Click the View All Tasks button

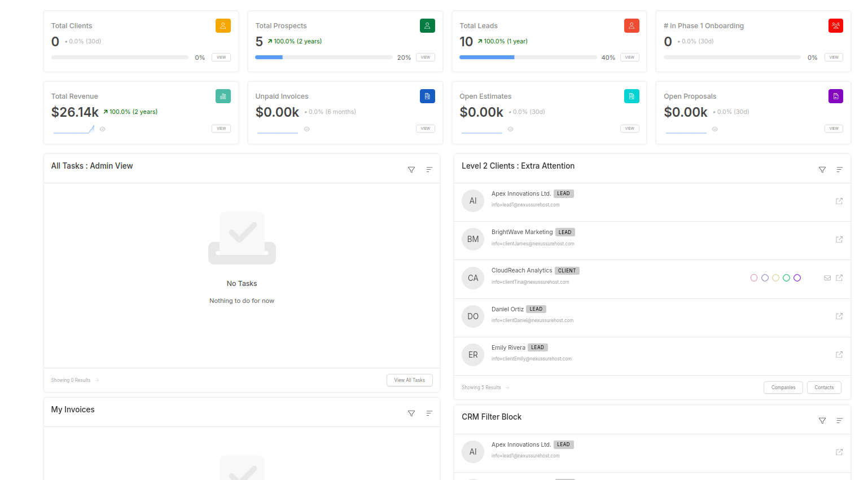[x=409, y=380]
